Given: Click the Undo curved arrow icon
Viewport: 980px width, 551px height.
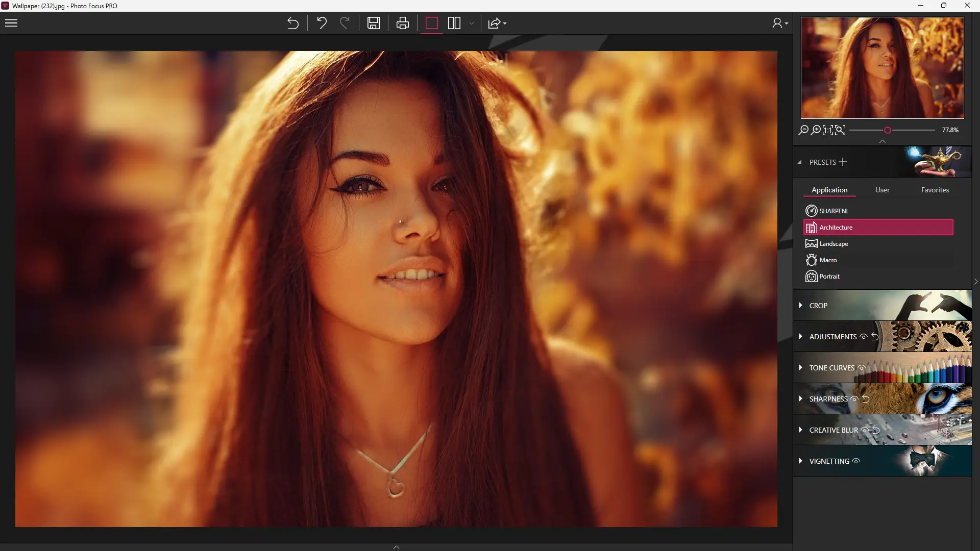Looking at the screenshot, I should (322, 23).
